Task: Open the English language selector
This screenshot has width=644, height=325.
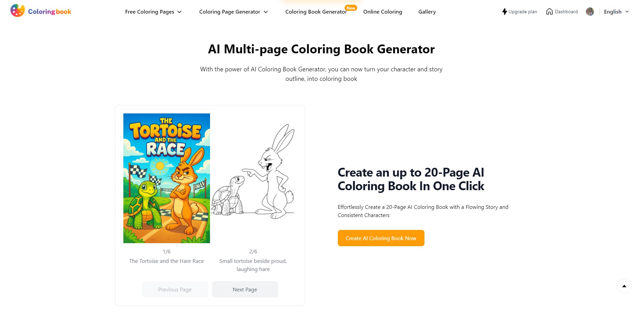Action: coord(616,12)
